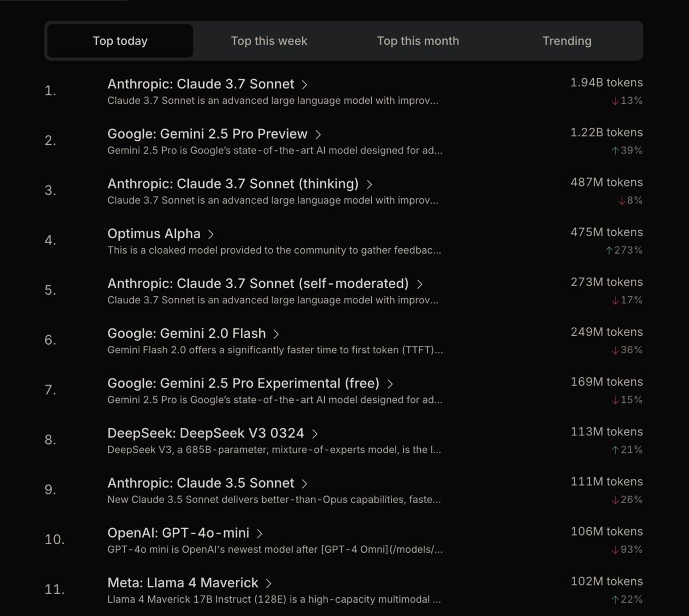Open the Trending tab
689x616 pixels.
point(566,41)
